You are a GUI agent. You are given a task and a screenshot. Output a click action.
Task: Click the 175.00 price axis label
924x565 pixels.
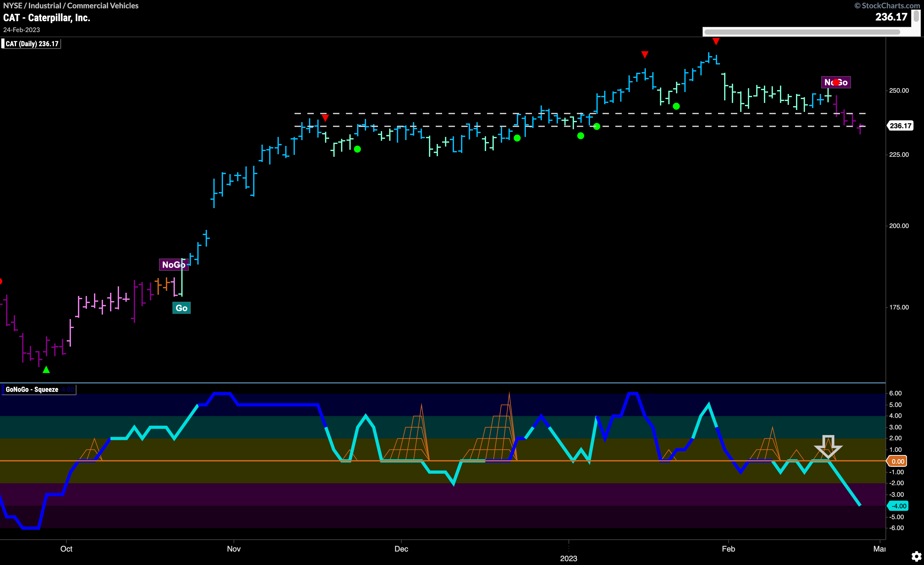pyautogui.click(x=899, y=308)
